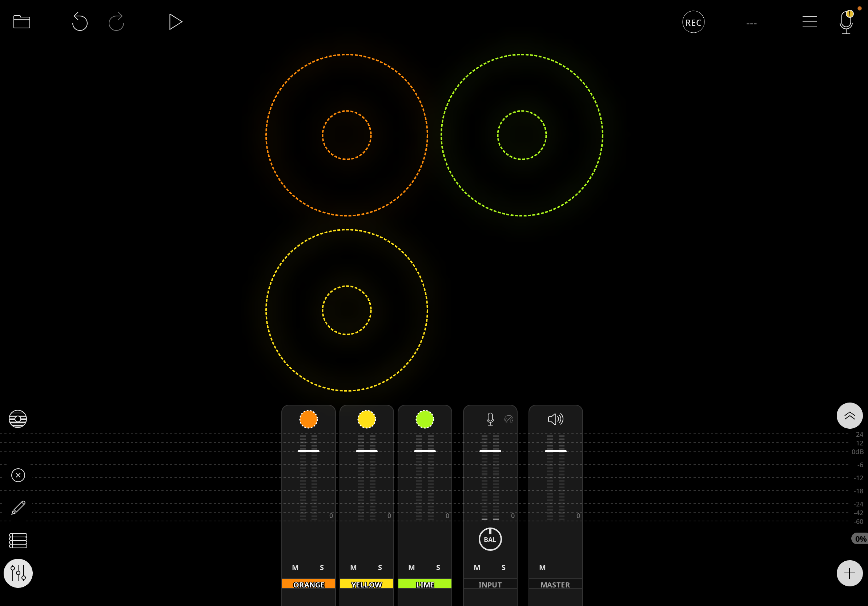The image size is (868, 606).
Task: Undo the last action
Action: (79, 22)
